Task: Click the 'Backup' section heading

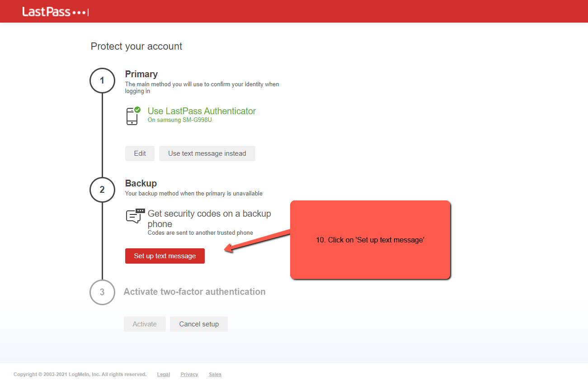Action: tap(141, 183)
